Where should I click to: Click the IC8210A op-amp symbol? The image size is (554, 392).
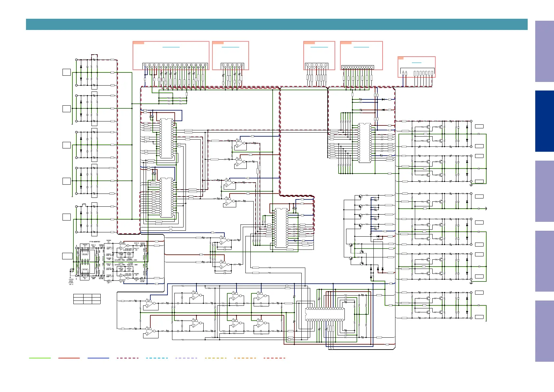(124, 278)
